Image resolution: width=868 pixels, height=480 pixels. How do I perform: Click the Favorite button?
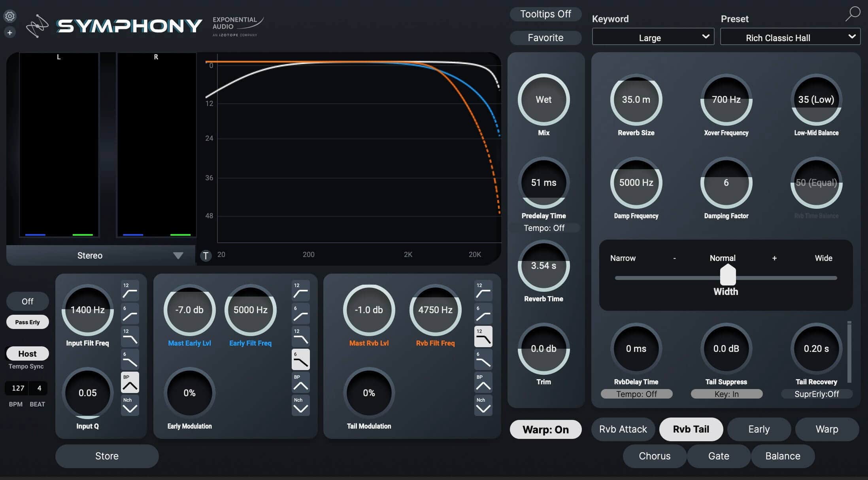coord(545,38)
